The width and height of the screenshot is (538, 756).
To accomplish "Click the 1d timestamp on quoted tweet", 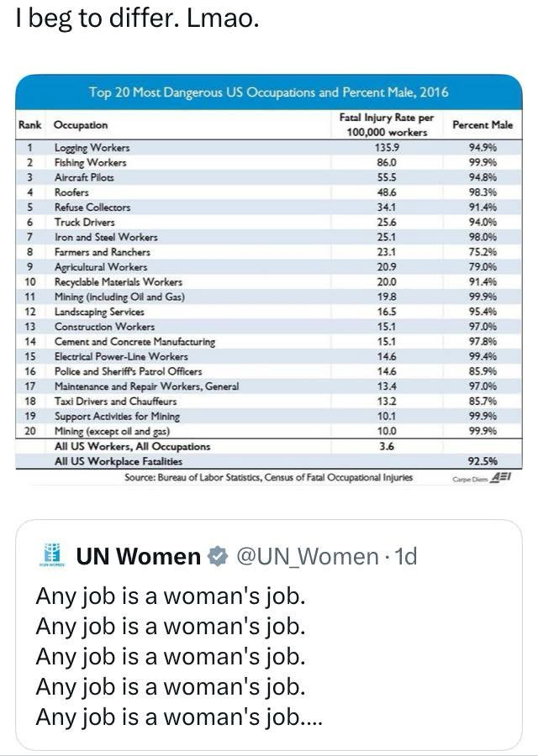I will click(x=403, y=556).
